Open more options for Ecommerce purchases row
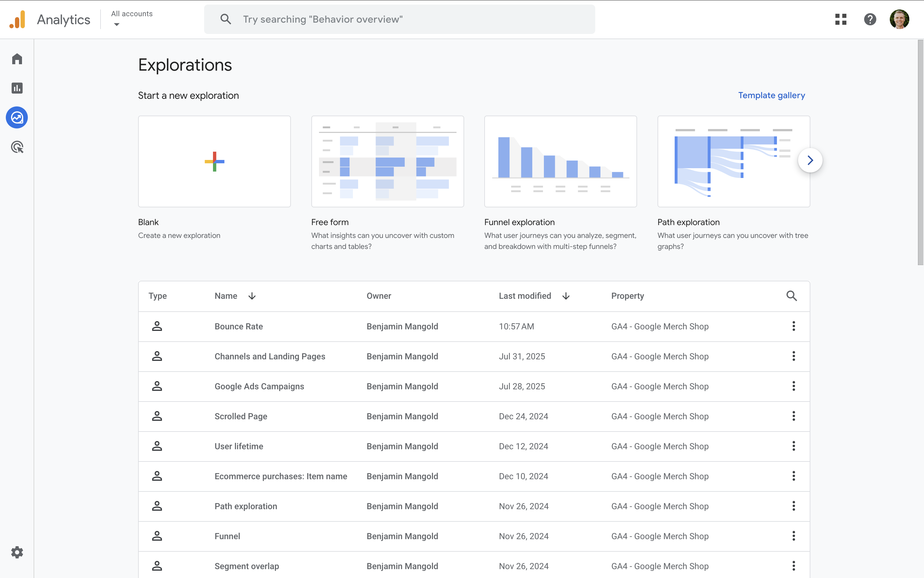The width and height of the screenshot is (924, 578). coord(794,476)
